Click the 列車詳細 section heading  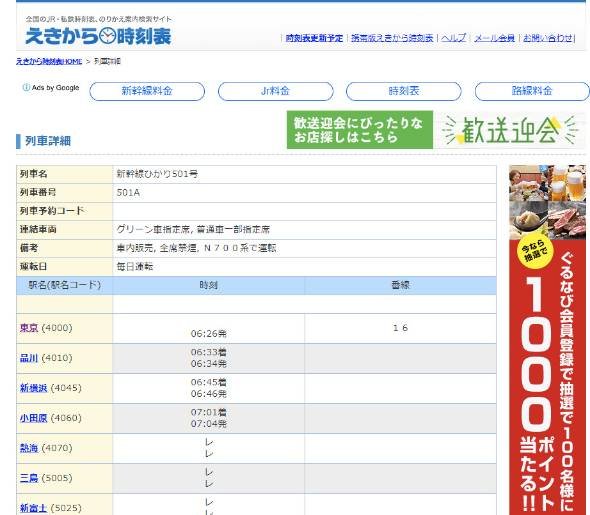pos(48,141)
